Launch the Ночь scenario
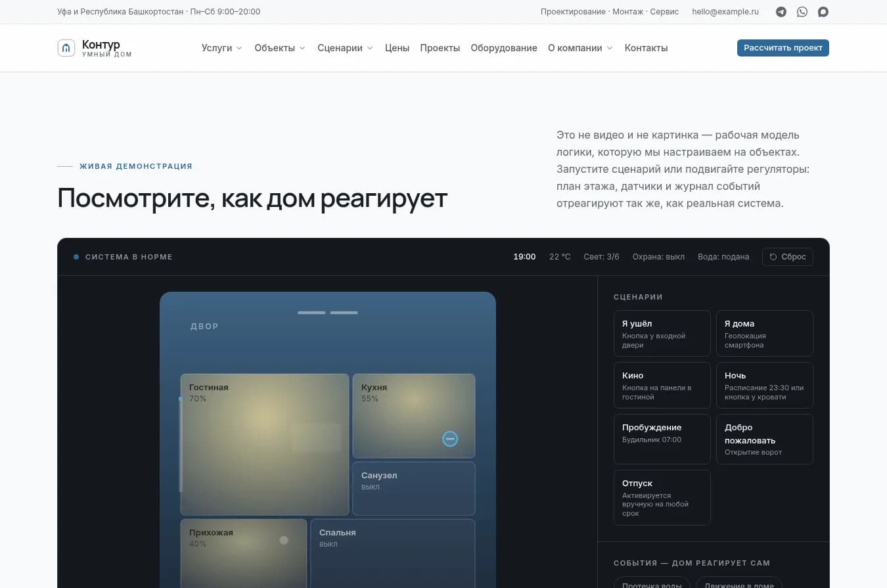Screen dimensions: 887x588 pyautogui.click(x=765, y=386)
